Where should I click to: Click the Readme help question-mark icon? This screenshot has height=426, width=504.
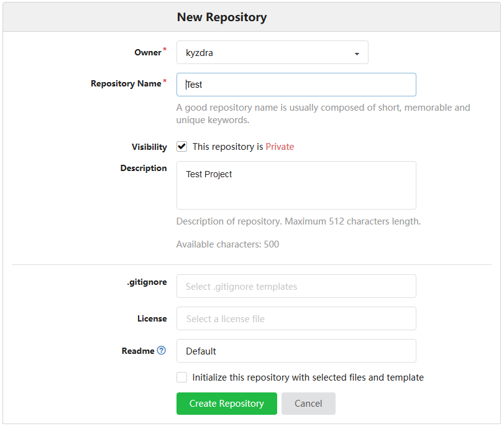point(162,350)
